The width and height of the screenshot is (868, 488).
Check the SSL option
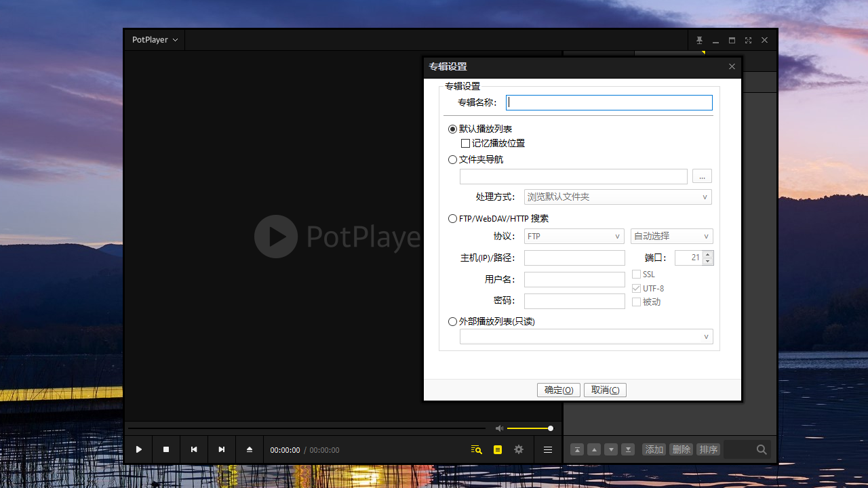tap(636, 274)
